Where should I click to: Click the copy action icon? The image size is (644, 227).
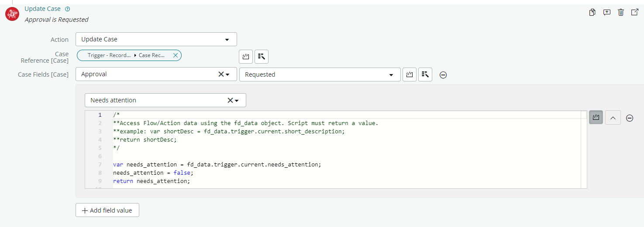pos(592,12)
